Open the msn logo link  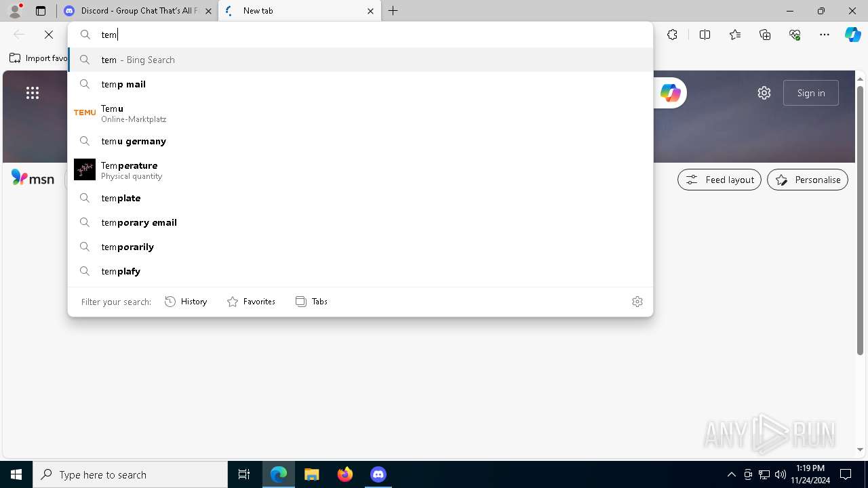[33, 178]
